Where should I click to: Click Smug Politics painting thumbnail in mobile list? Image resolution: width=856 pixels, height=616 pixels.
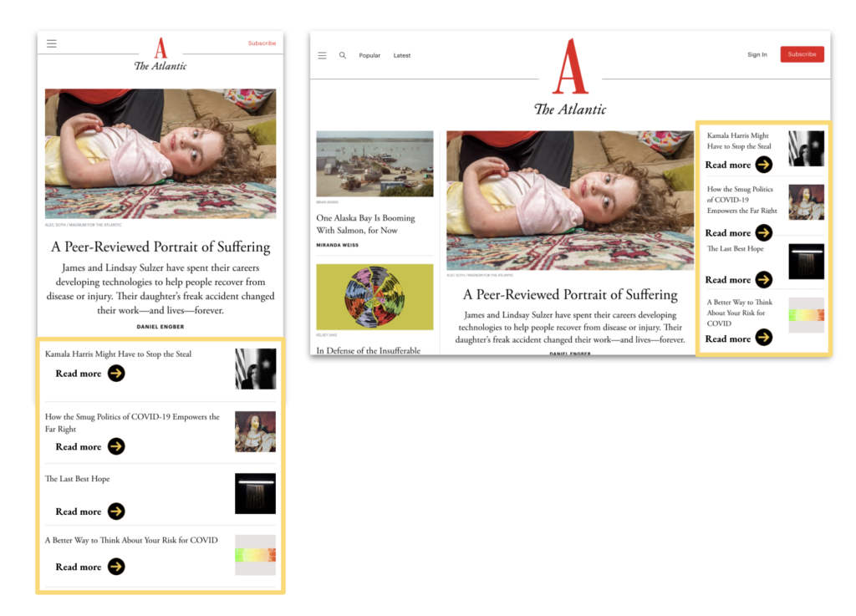click(256, 431)
